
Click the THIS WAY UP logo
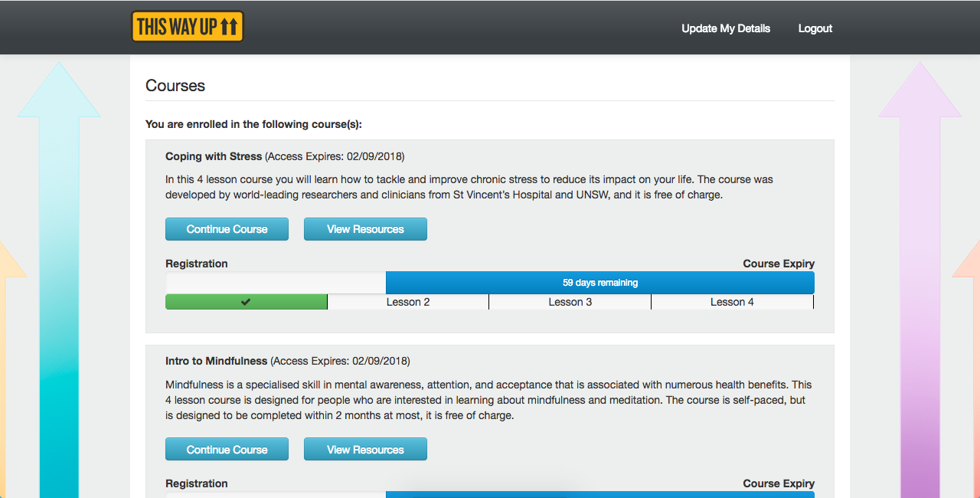point(188,27)
